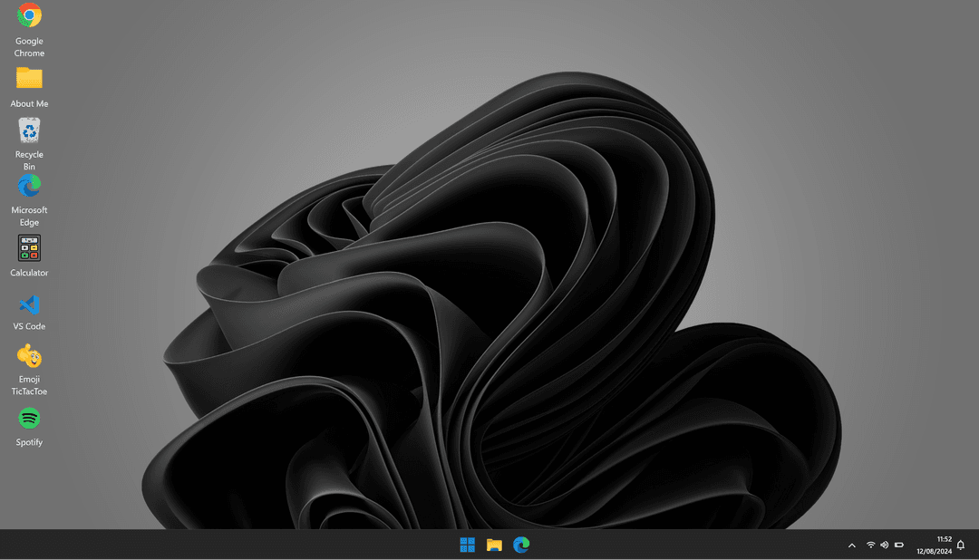Launch Edge from the taskbar
Image resolution: width=979 pixels, height=560 pixels.
(521, 545)
